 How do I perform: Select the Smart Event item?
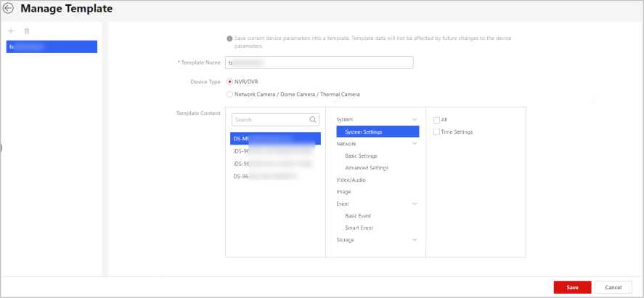point(359,227)
